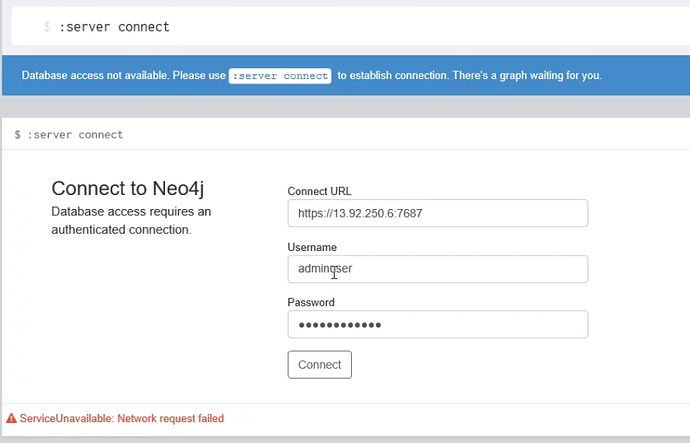Click the 'Password' label

311,302
